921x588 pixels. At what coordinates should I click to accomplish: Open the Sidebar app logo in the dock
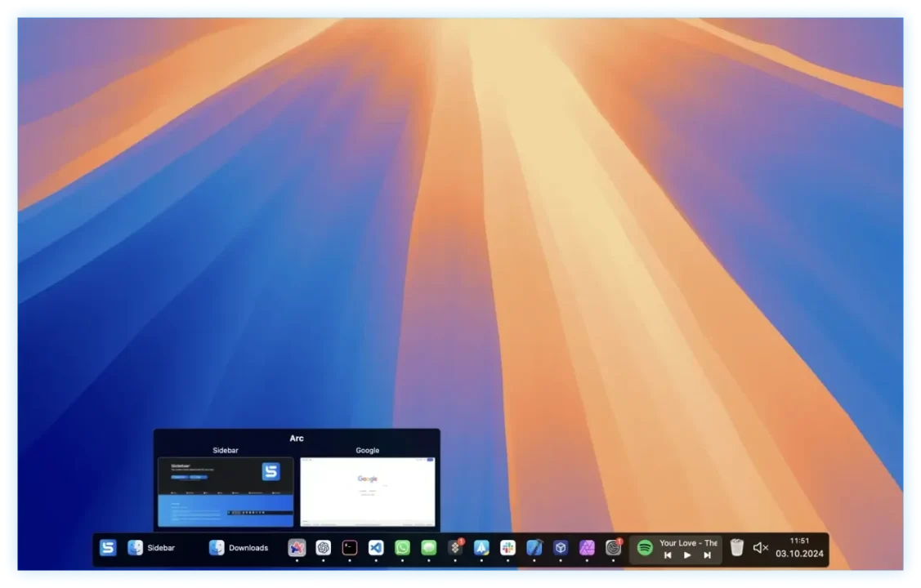(108, 547)
